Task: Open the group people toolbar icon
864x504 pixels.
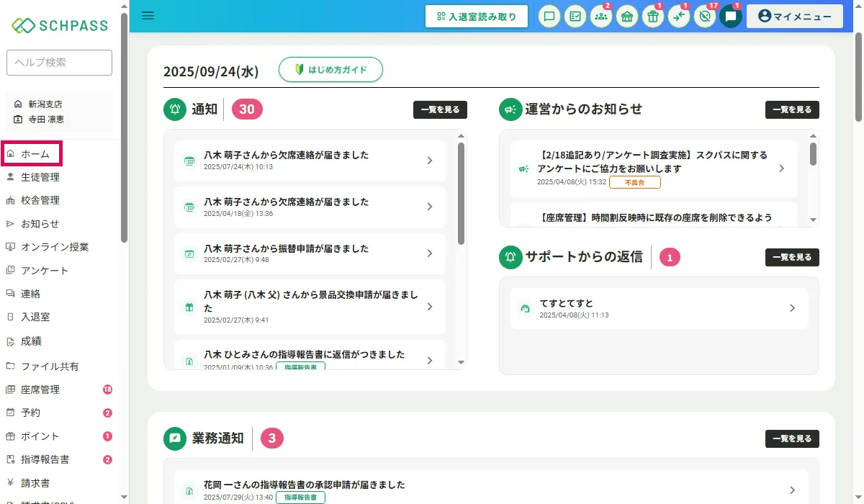Action: [601, 17]
